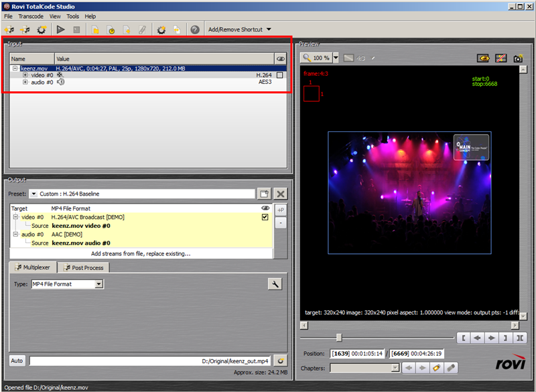
Task: Tick the input video #0 H.264 preview checkbox
Action: pos(279,75)
